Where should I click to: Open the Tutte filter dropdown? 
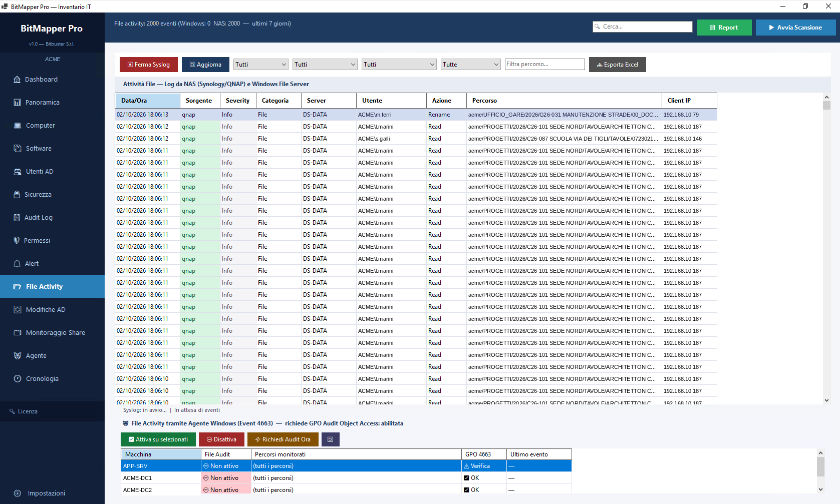tap(471, 65)
